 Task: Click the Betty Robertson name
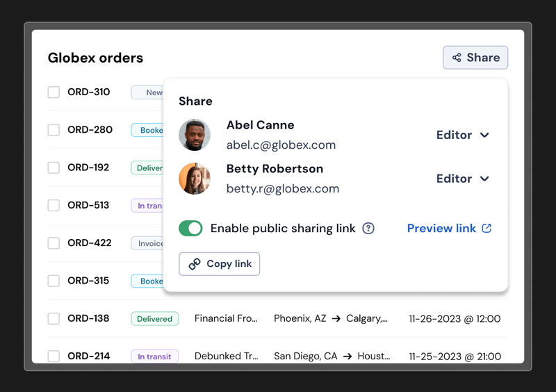click(x=275, y=168)
